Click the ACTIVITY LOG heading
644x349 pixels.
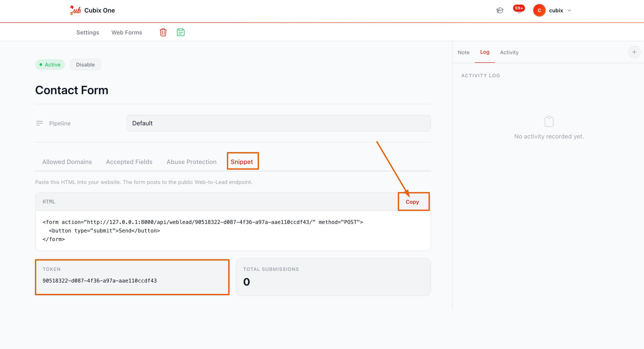pos(481,76)
